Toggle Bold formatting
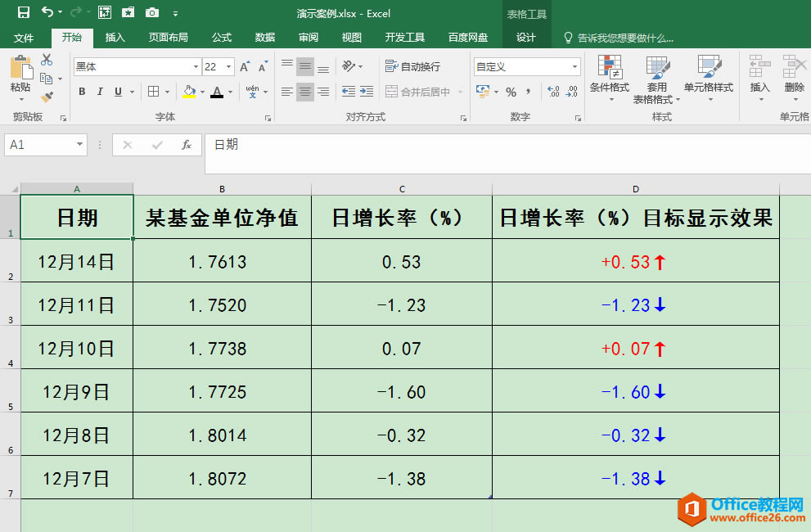The height and width of the screenshot is (532, 811). [x=82, y=92]
